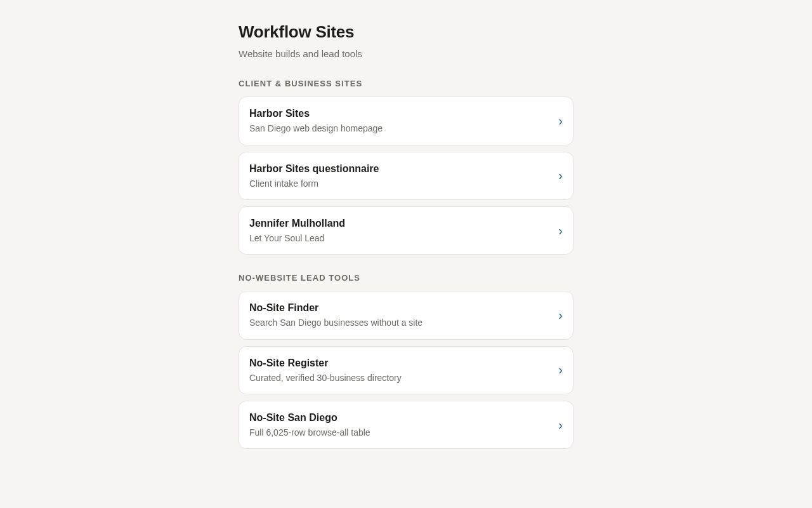
Task: Click chevron on Harbor Sites questionnaire card
Action: pos(560,176)
